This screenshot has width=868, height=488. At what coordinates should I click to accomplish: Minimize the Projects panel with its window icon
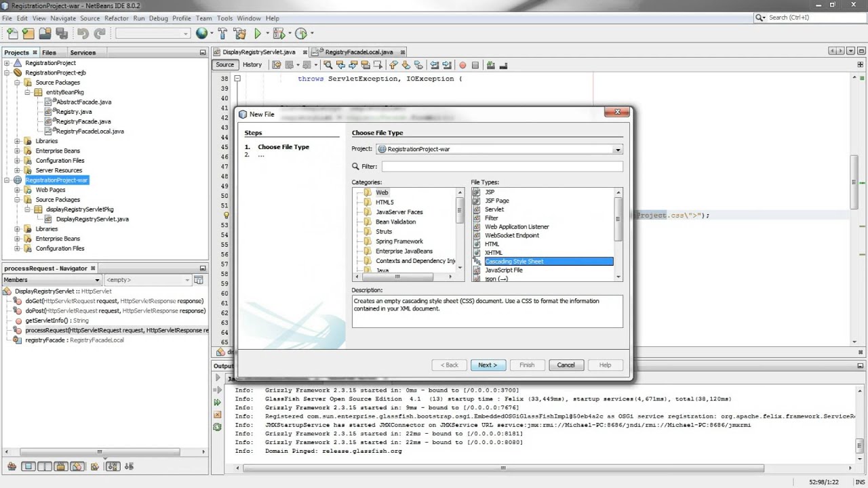tap(202, 52)
